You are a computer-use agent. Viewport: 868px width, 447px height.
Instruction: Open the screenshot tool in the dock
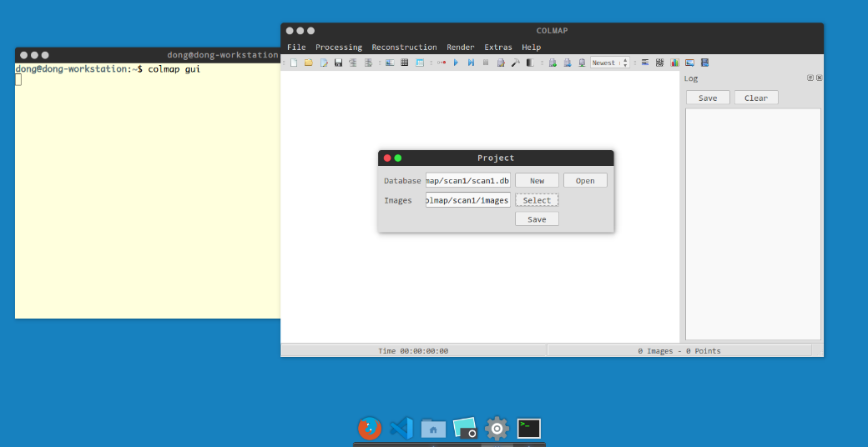point(465,428)
